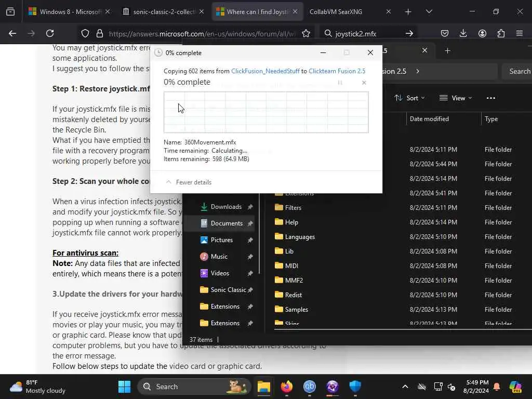
Task: Select the Lib folder
Action: click(284, 251)
